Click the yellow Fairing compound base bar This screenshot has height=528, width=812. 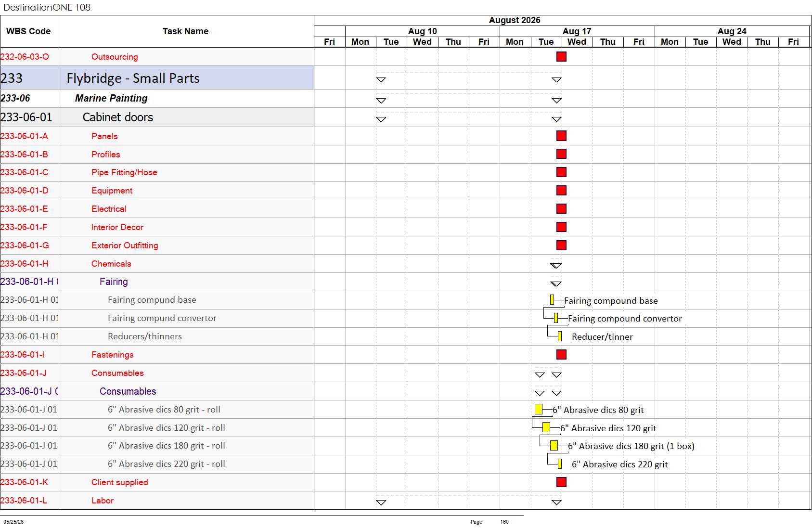tap(552, 300)
